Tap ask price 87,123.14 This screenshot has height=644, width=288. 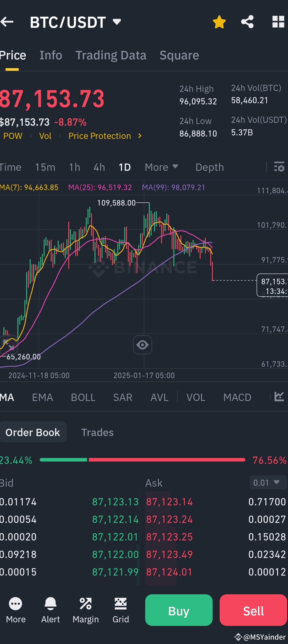click(169, 502)
